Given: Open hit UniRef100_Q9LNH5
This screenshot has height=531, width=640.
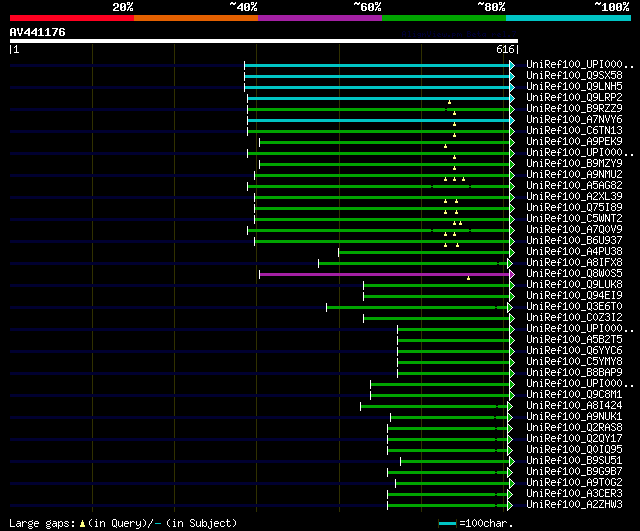Looking at the screenshot, I should (x=574, y=87).
